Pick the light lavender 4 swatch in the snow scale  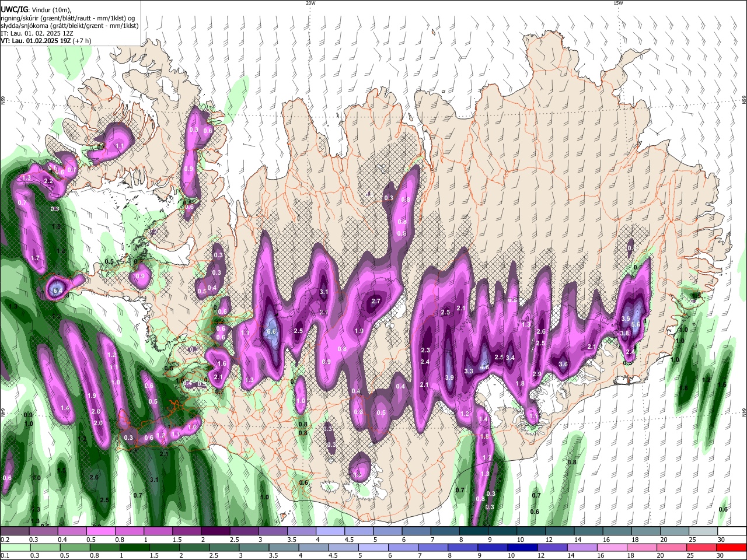coord(330,531)
